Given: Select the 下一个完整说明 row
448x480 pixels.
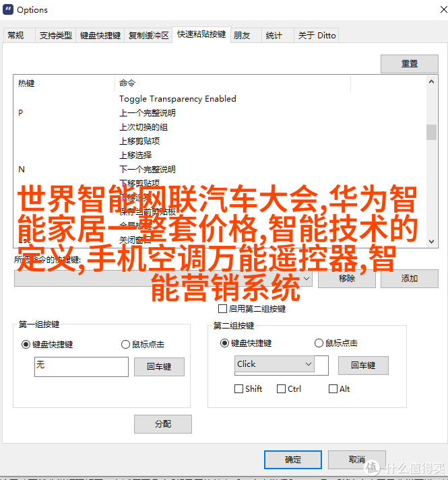Looking at the screenshot, I should pyautogui.click(x=220, y=169).
